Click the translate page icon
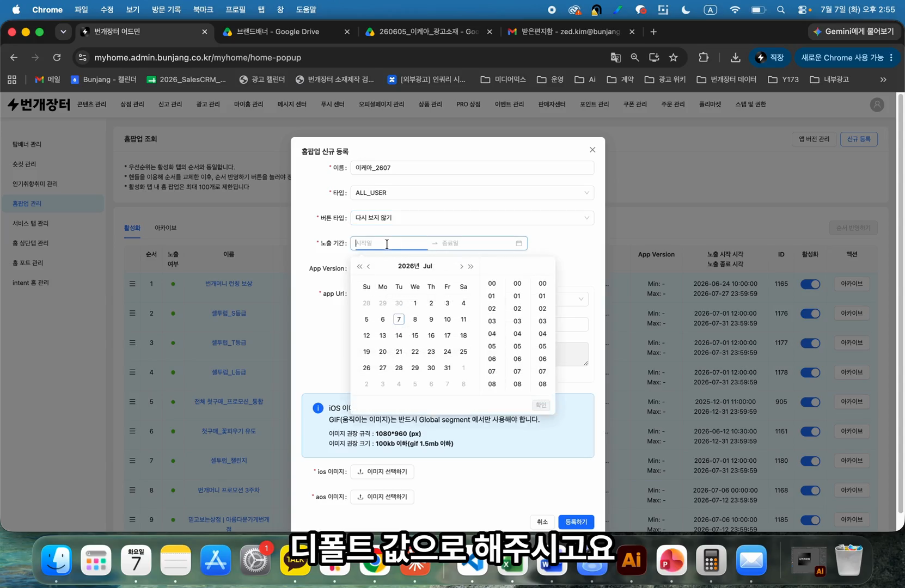The height and width of the screenshot is (588, 905). [x=616, y=57]
